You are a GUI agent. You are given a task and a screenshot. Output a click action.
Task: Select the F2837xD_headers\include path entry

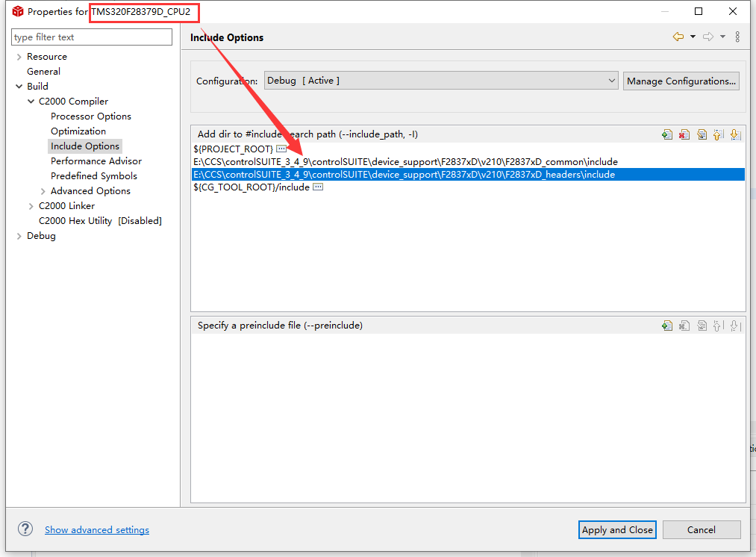tap(468, 174)
